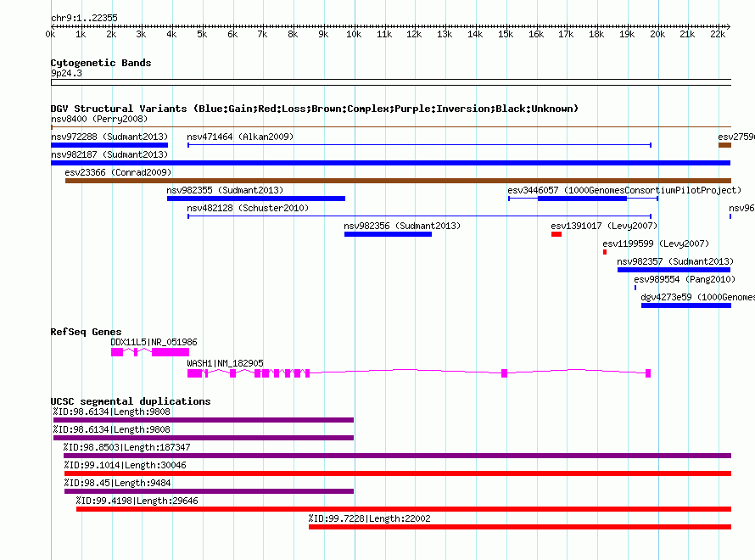Click the purple bar under %ID:98.45|Length:9484
This screenshot has width=755, height=560.
point(209,491)
